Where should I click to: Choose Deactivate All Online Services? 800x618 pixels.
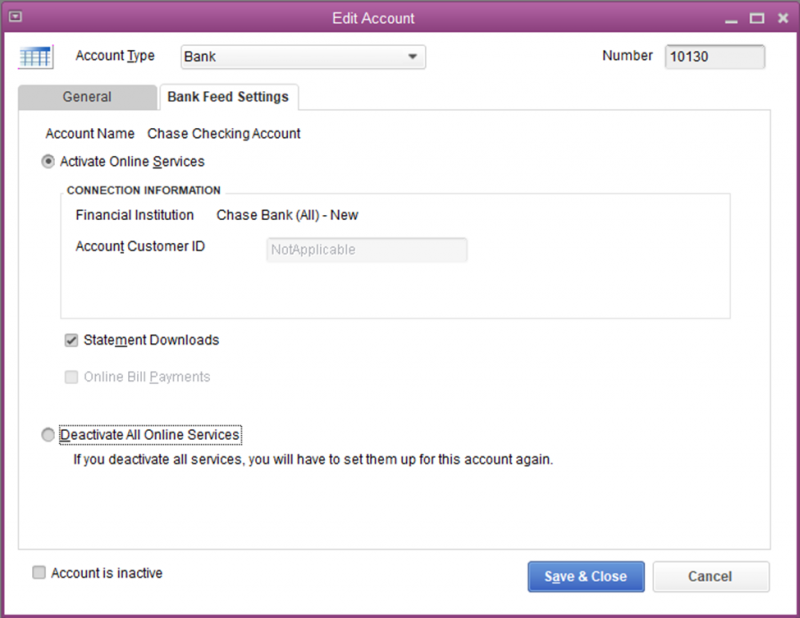click(47, 434)
